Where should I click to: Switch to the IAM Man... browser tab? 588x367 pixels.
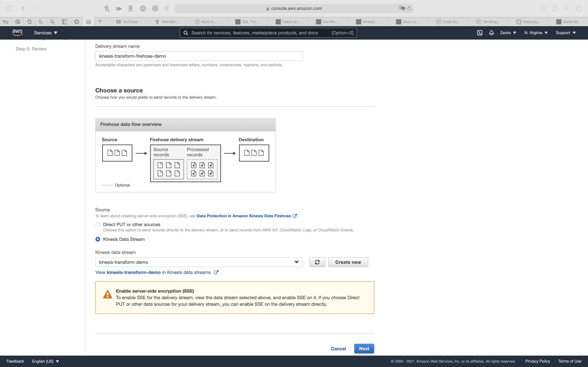[x=167, y=22]
